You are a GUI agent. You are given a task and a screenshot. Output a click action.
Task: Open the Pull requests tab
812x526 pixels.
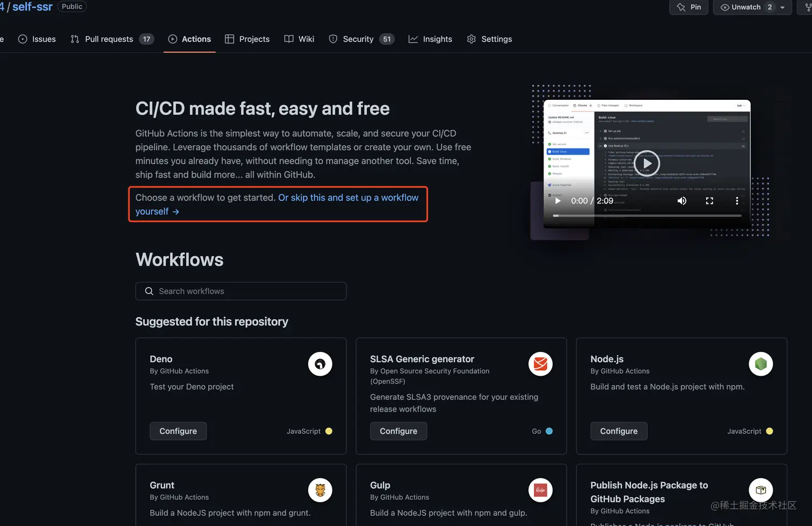pos(112,39)
